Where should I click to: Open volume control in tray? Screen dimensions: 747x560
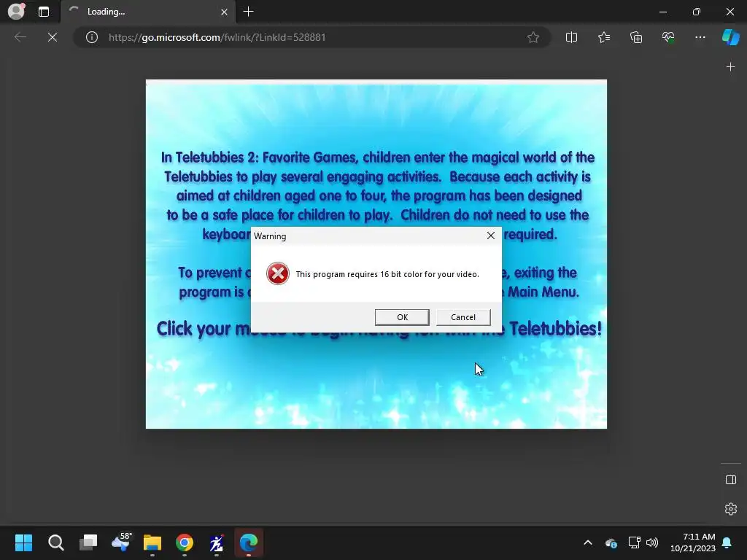652,542
